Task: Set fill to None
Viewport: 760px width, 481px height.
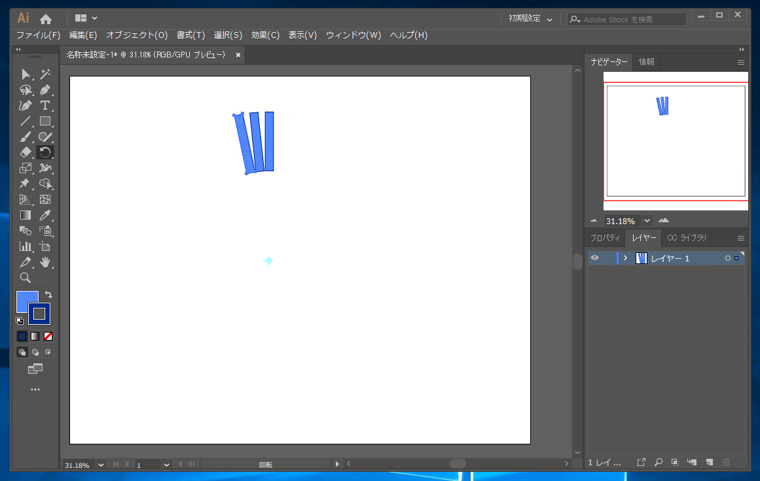Action: coord(48,336)
